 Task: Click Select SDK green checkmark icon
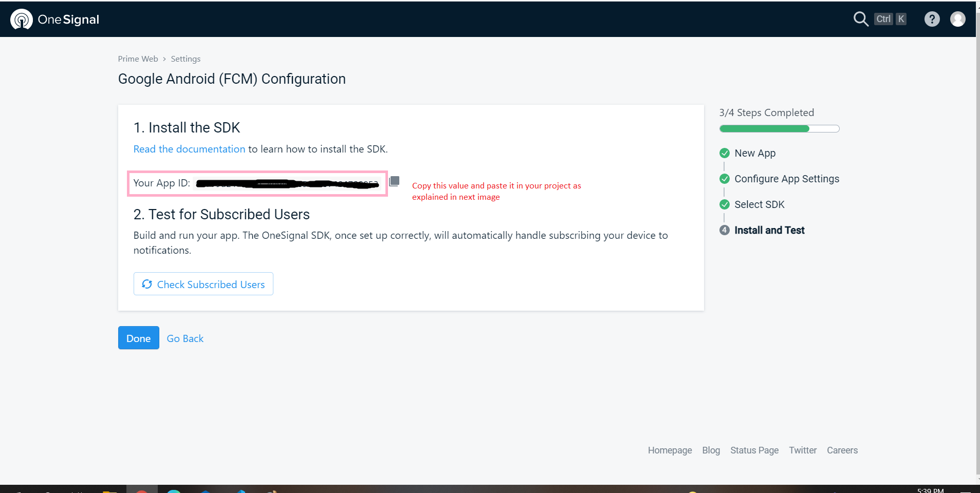click(725, 204)
